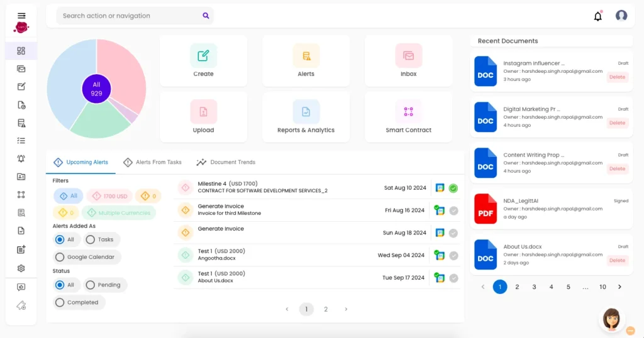This screenshot has width=644, height=338.
Task: Go to page 3 of recent documents
Action: point(534,286)
